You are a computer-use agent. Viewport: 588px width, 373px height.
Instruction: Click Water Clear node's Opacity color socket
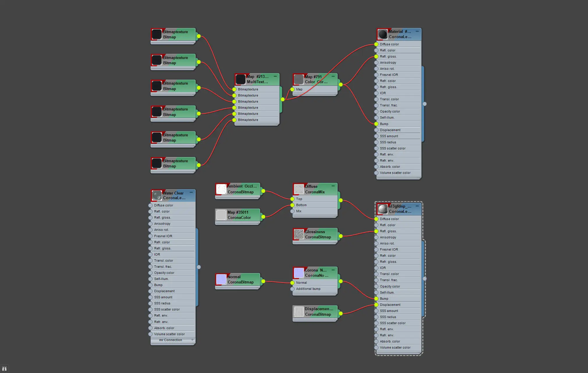coord(150,273)
